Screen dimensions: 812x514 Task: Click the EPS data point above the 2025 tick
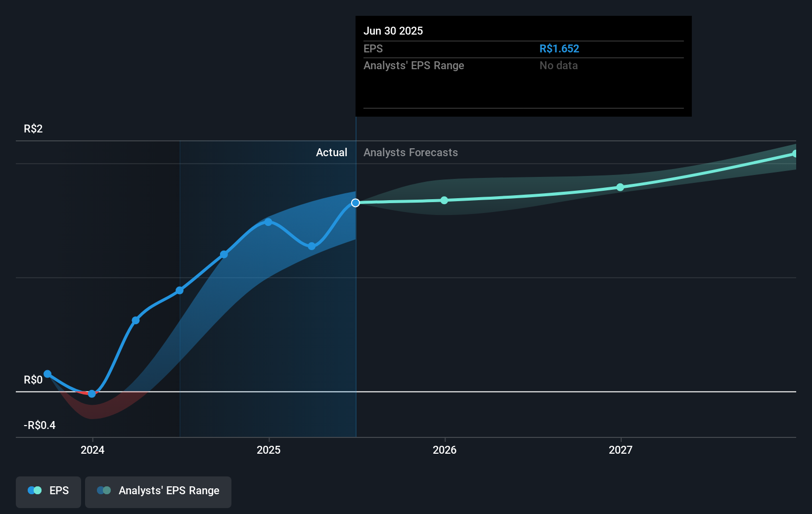pyautogui.click(x=268, y=222)
